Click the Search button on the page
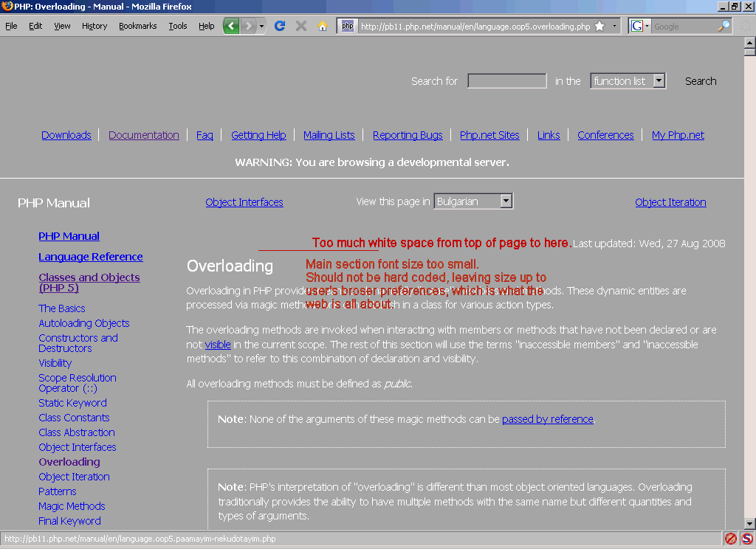 pyautogui.click(x=701, y=81)
